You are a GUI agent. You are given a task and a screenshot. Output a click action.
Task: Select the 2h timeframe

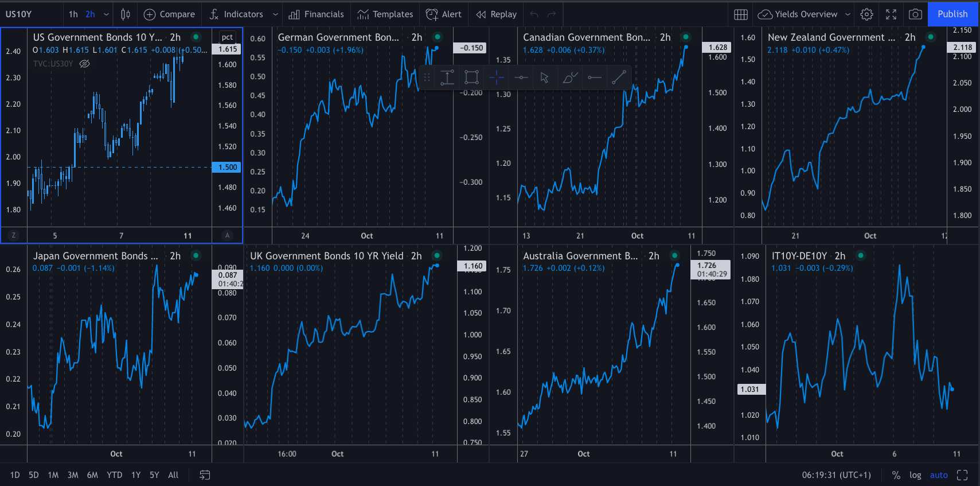(x=90, y=14)
